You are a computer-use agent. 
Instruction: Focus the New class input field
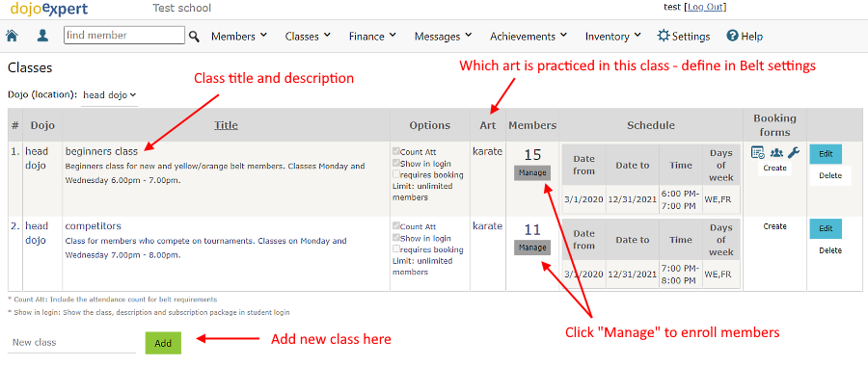tap(71, 343)
